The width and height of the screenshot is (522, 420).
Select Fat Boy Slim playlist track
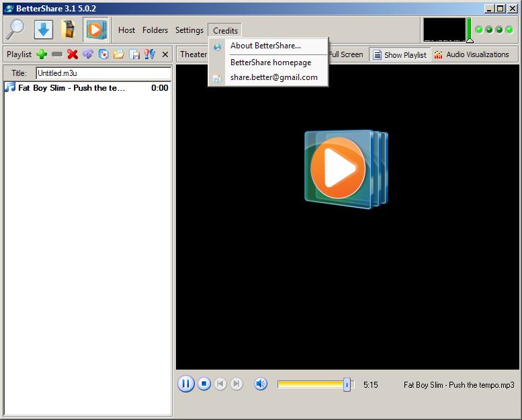[x=87, y=88]
